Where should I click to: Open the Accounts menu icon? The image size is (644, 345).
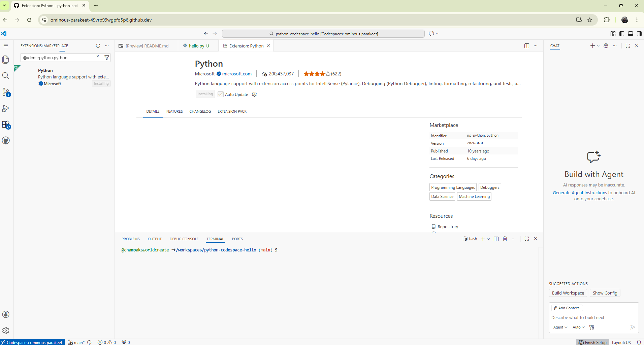[x=6, y=314]
